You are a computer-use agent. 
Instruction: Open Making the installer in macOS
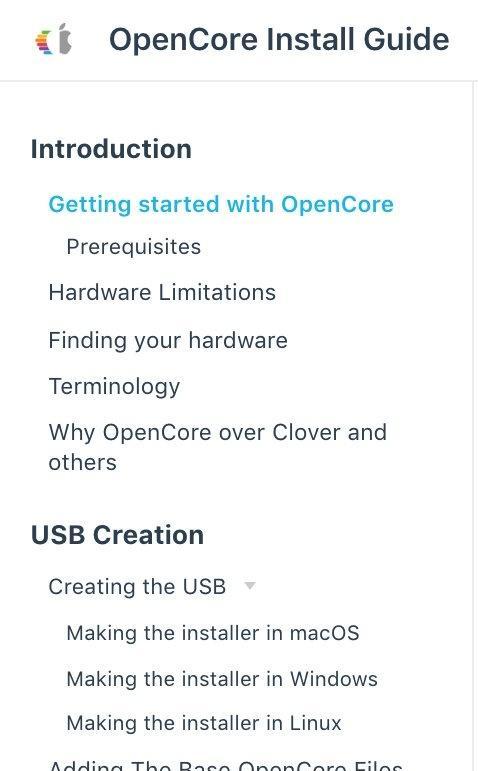(213, 633)
